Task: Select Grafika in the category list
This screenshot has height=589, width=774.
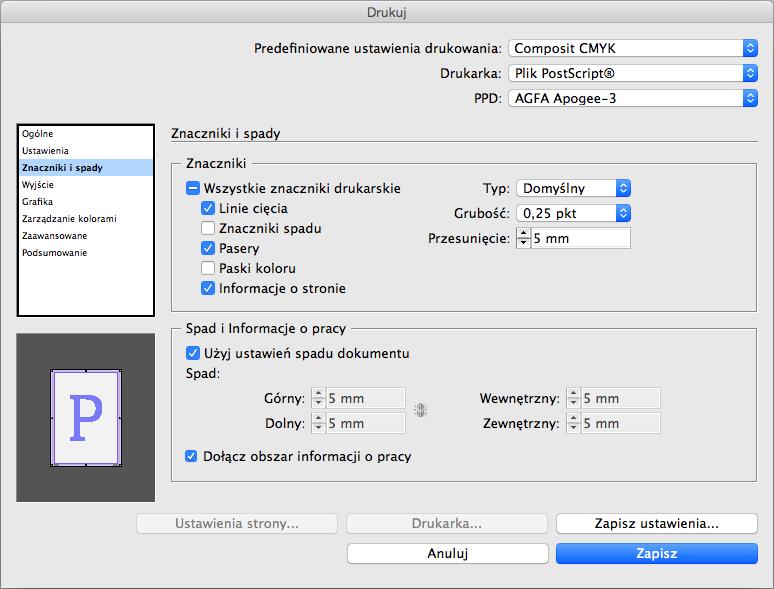Action: 85,201
